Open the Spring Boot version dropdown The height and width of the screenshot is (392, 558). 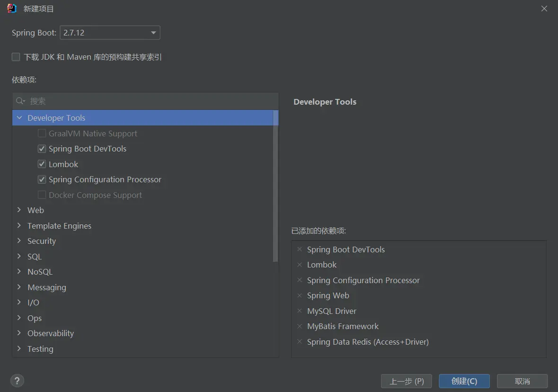click(110, 33)
